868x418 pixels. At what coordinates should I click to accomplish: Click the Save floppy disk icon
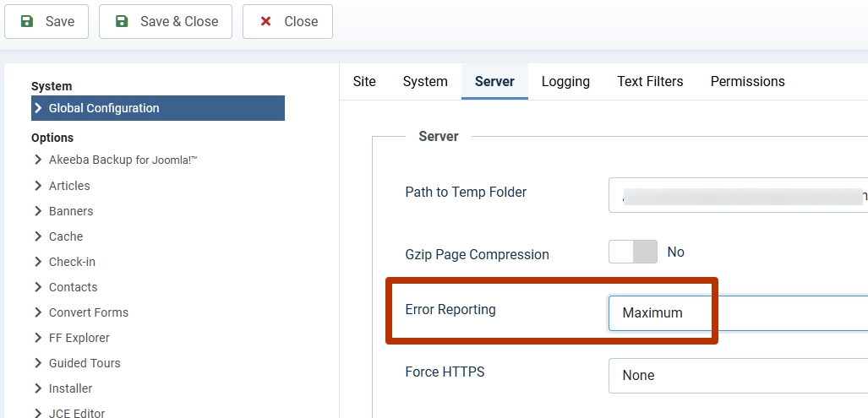[27, 21]
